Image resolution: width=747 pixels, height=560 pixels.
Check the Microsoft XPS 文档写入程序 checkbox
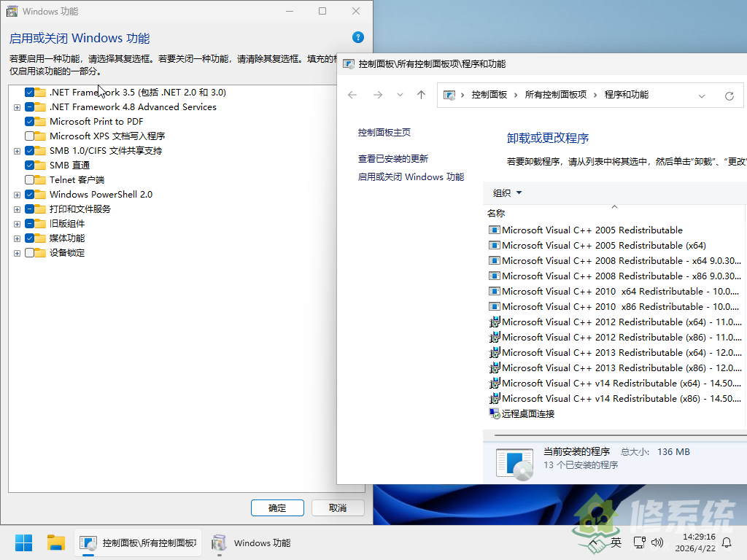pyautogui.click(x=30, y=136)
